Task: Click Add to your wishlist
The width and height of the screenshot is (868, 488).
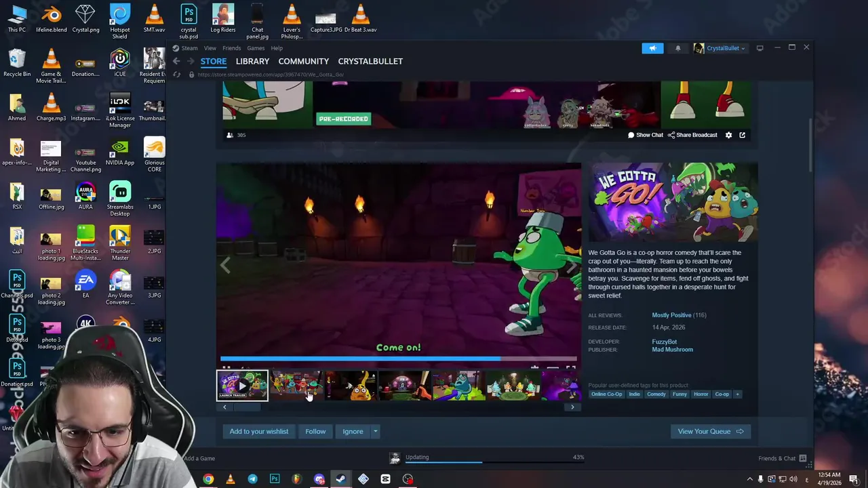Action: [x=258, y=431]
